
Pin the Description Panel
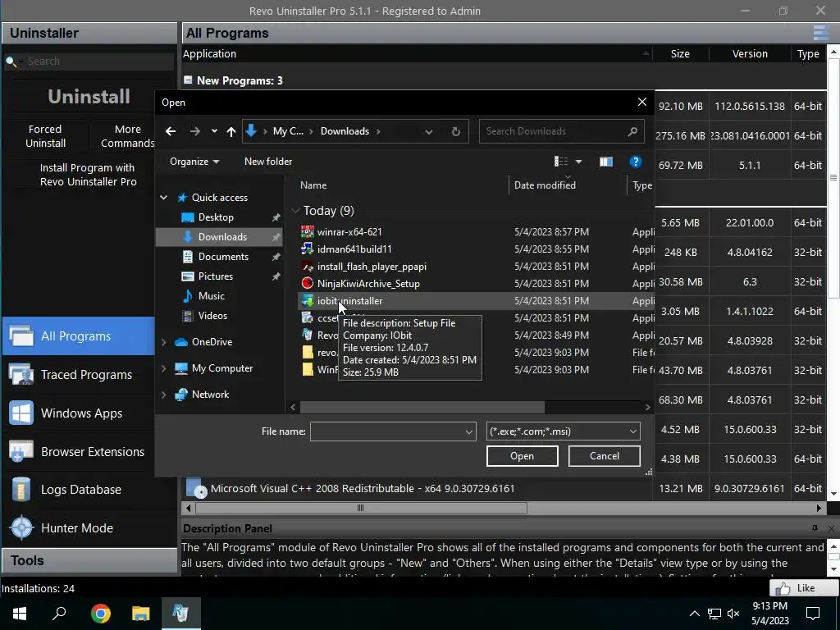(x=815, y=528)
